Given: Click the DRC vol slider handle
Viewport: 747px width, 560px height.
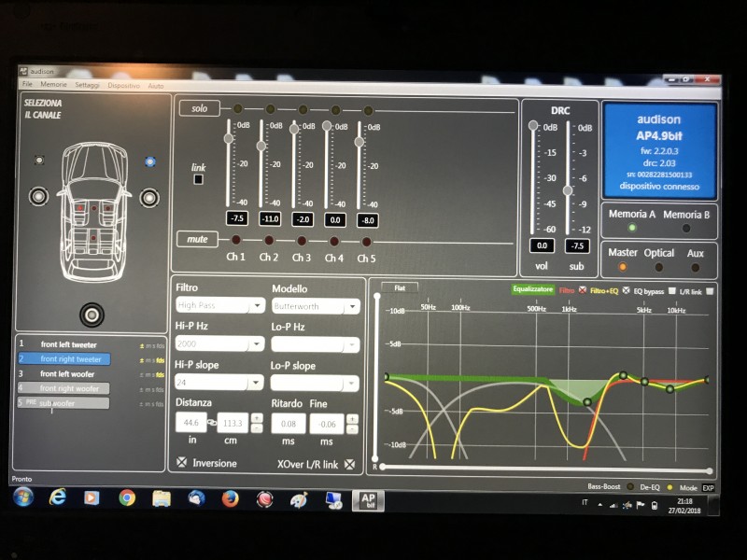Looking at the screenshot, I should (533, 125).
